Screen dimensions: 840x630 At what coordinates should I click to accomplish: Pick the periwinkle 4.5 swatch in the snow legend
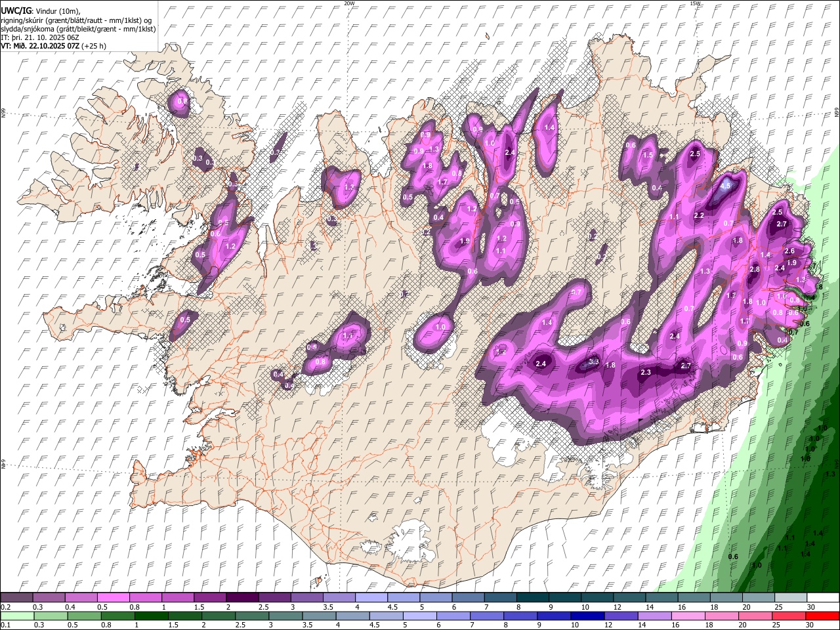pyautogui.click(x=403, y=598)
